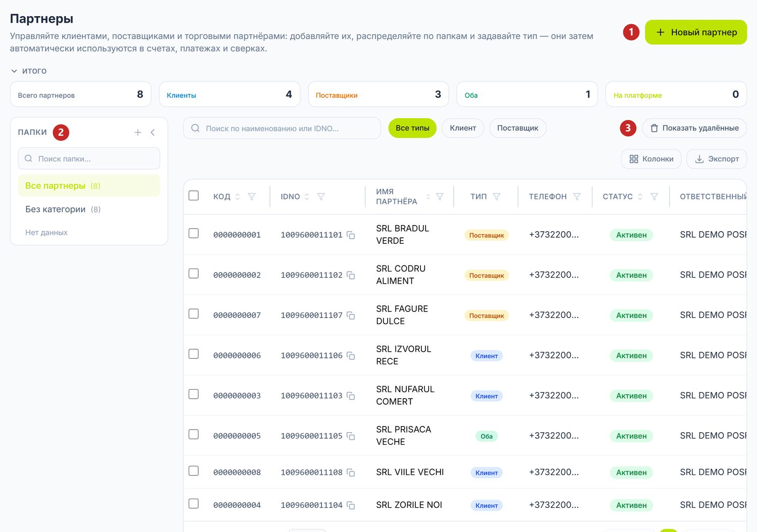Copy IDNO 1009600011101

351,235
